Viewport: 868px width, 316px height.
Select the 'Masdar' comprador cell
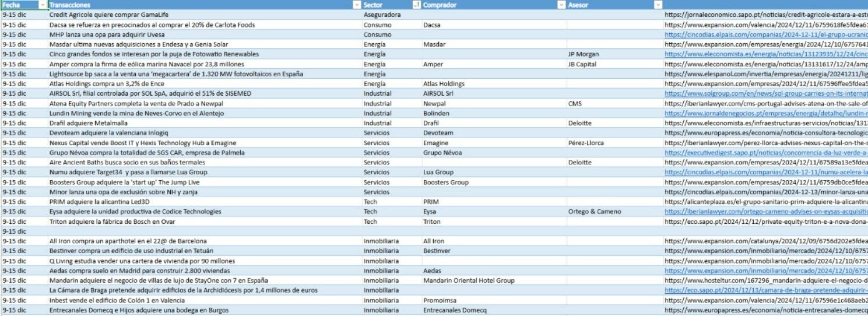point(494,44)
